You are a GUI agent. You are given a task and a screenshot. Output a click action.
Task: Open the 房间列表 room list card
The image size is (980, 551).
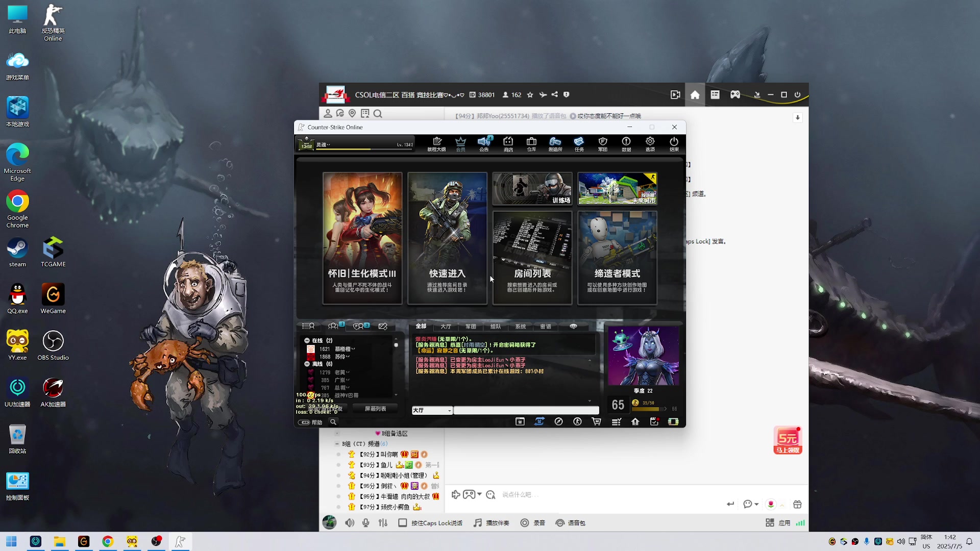tap(532, 258)
